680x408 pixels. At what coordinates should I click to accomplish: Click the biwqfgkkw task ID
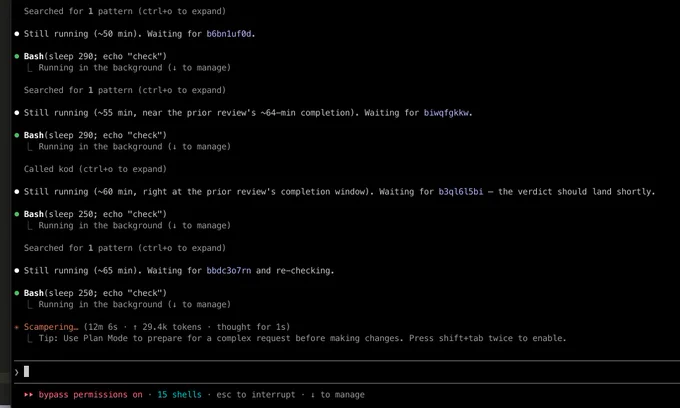tap(446, 113)
